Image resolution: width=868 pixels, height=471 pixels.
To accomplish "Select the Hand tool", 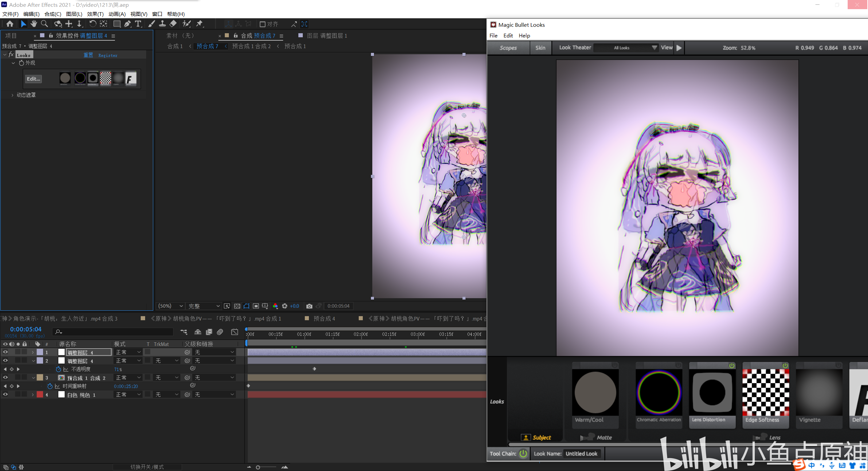I will [x=34, y=24].
